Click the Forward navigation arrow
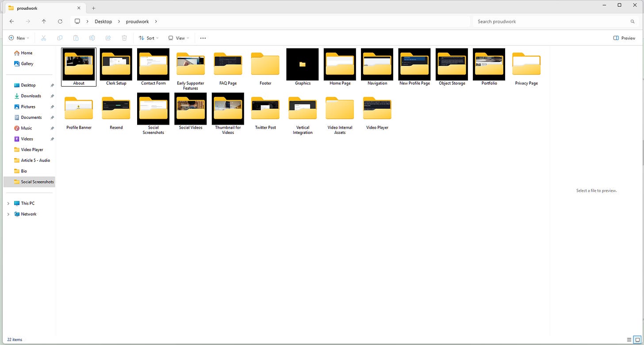 point(28,21)
